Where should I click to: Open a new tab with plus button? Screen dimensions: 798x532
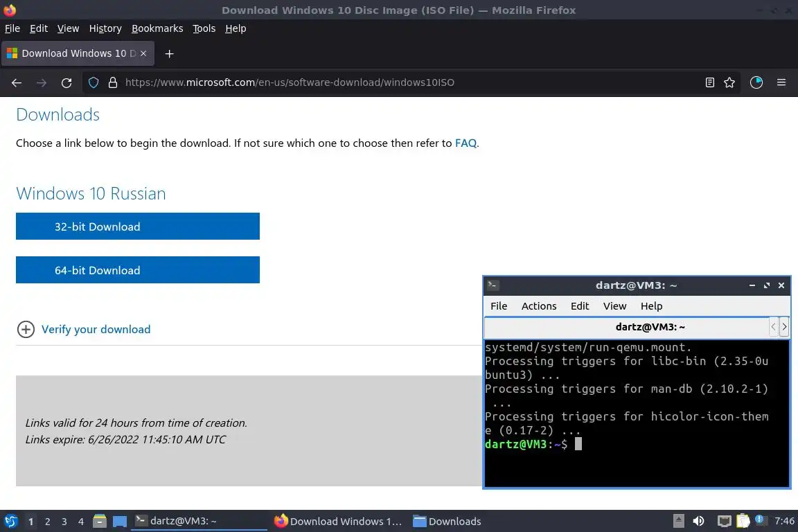coord(170,53)
